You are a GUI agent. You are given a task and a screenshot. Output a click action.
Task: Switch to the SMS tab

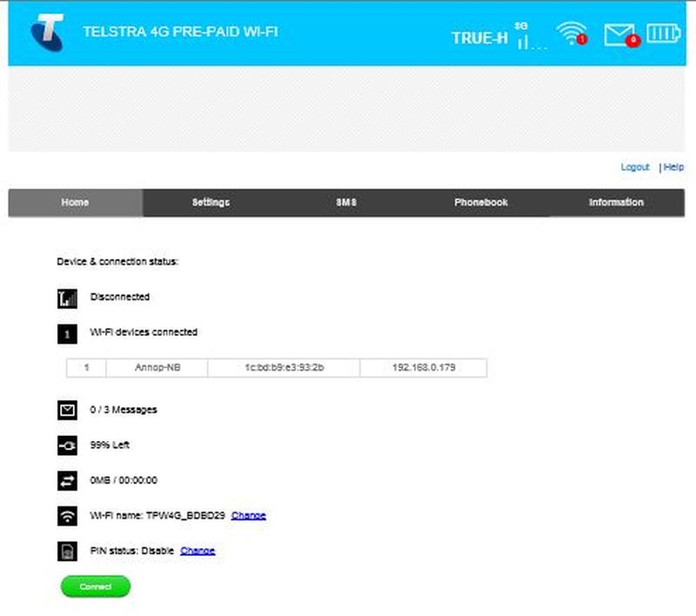tap(346, 203)
